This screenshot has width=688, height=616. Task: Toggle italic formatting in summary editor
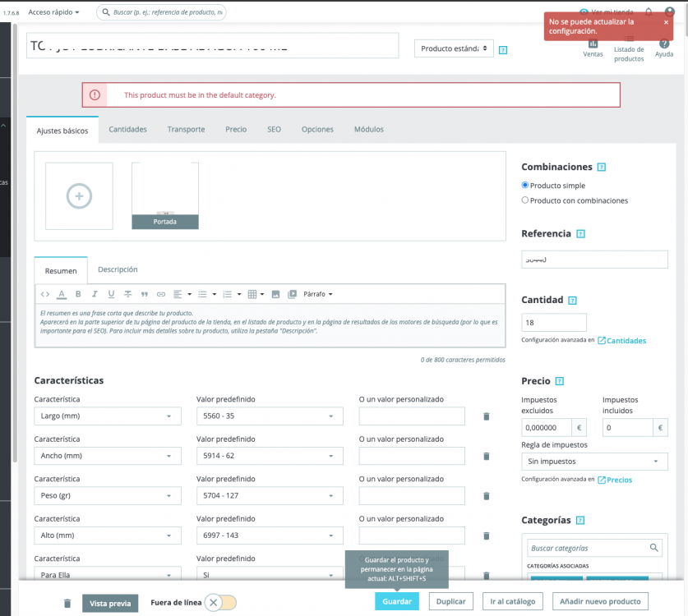point(95,294)
